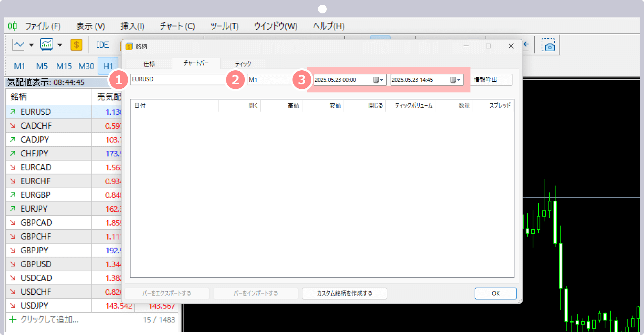
Task: Click the indicators chart icon in toolbar
Action: pos(47,45)
